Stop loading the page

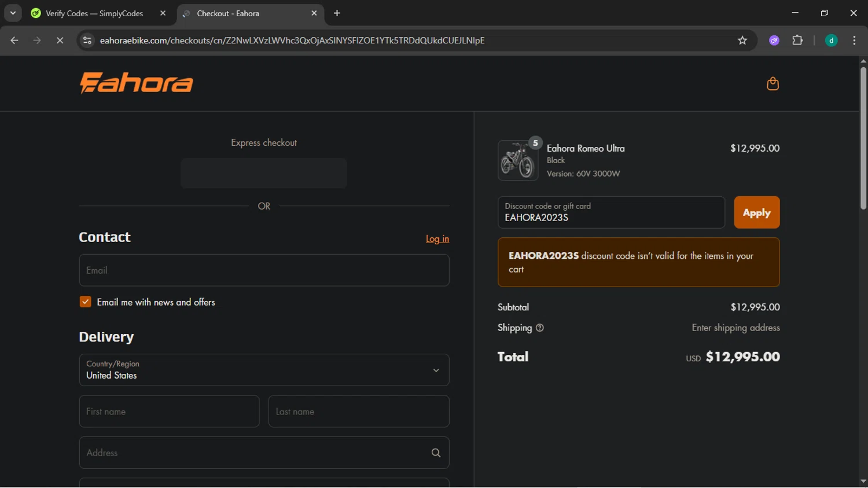point(60,41)
